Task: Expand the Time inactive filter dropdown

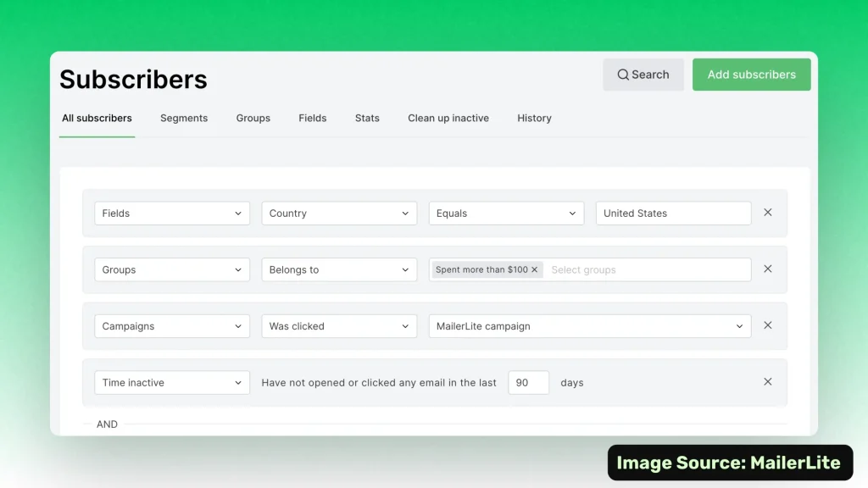Action: pyautogui.click(x=172, y=382)
